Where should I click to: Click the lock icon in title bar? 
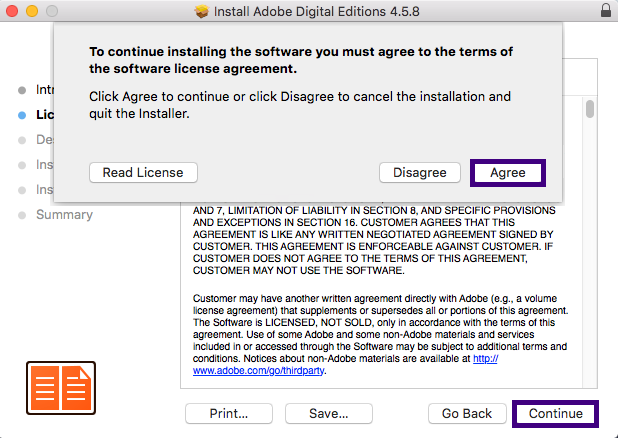coord(606,10)
